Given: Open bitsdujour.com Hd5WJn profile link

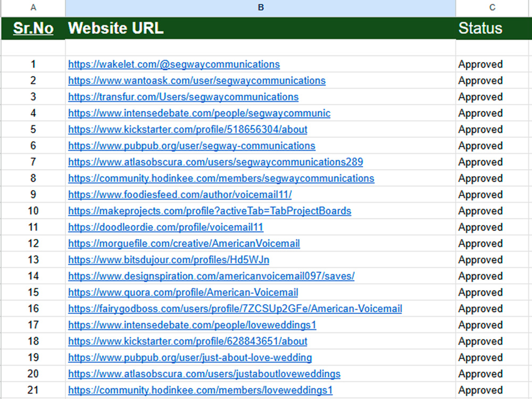Looking at the screenshot, I should 169,260.
